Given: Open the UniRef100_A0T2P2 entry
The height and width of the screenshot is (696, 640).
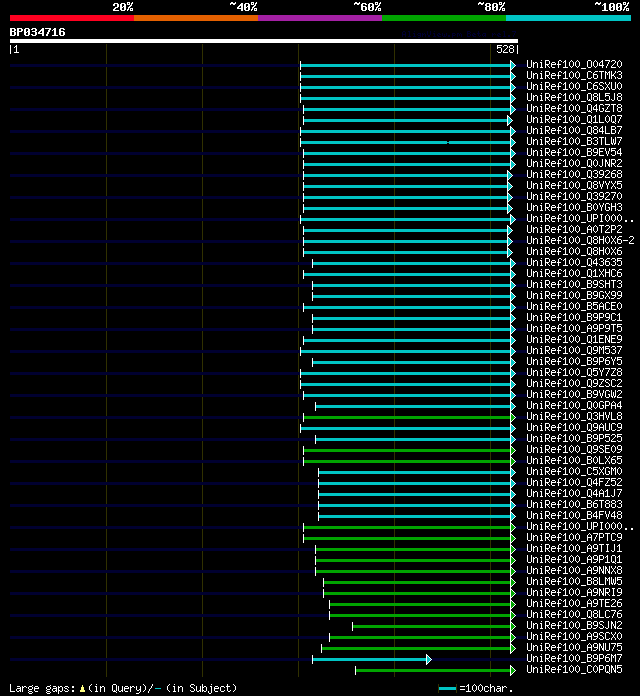Looking at the screenshot, I should point(574,230).
